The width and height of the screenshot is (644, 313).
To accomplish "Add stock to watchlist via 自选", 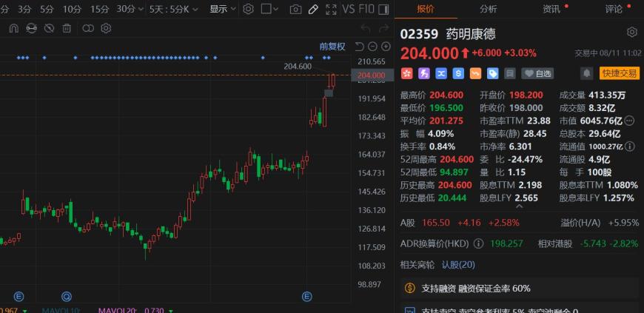I will pyautogui.click(x=537, y=73).
